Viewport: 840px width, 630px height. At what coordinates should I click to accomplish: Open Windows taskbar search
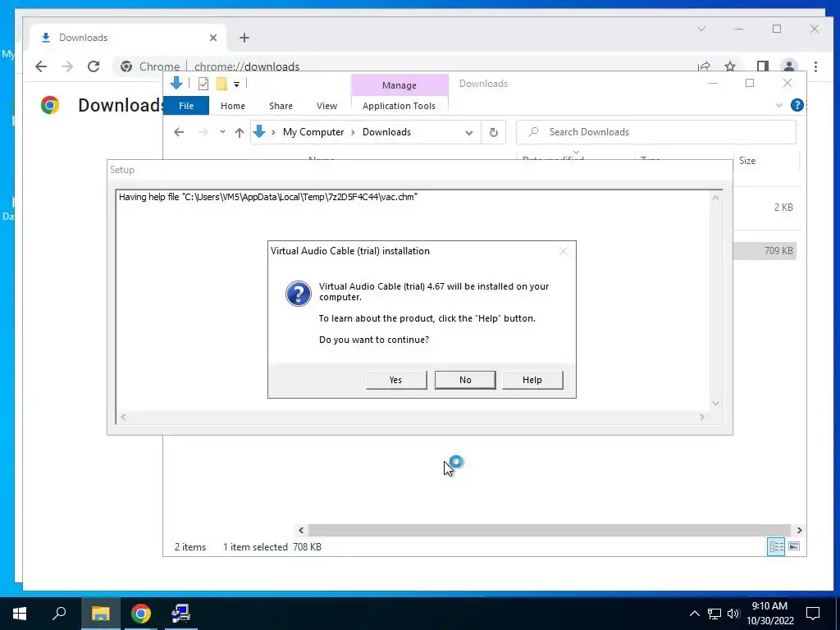[x=59, y=614]
